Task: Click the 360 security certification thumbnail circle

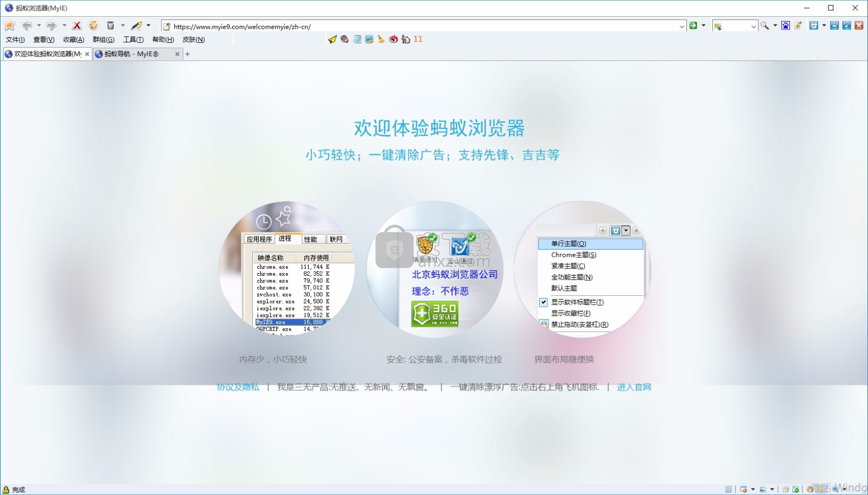Action: coord(435,269)
